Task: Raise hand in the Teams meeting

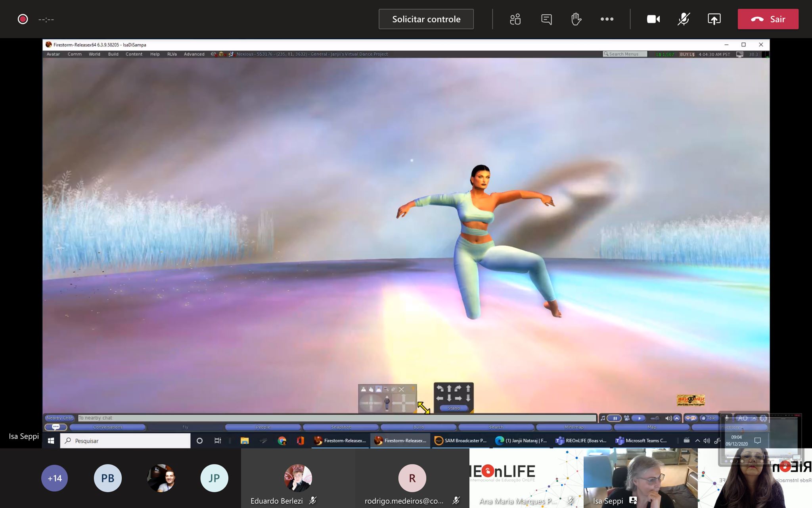Action: (576, 19)
